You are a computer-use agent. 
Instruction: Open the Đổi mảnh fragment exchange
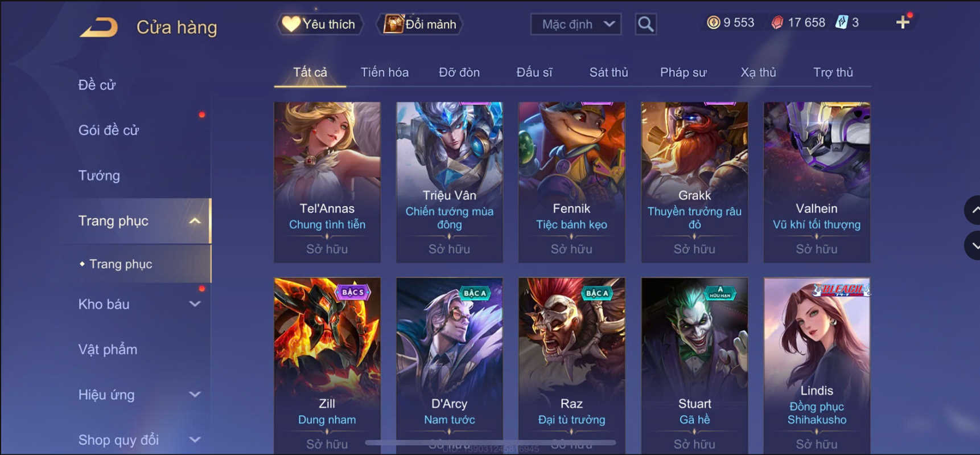coord(420,24)
